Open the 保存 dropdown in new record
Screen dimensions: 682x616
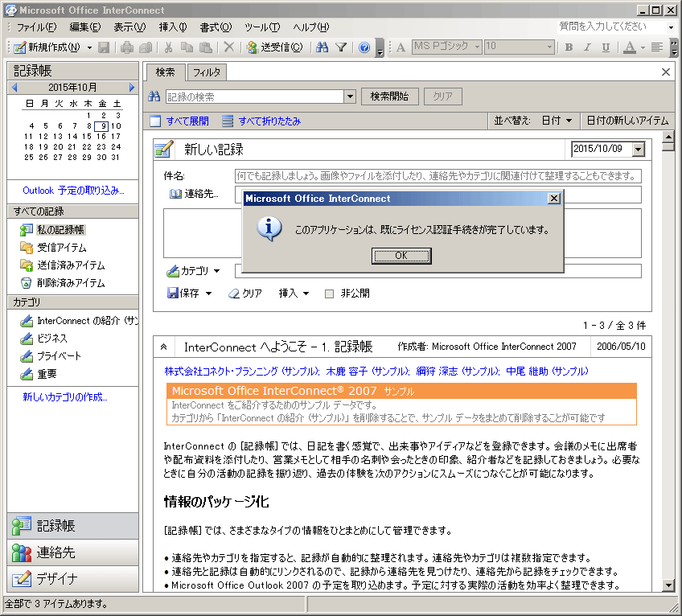(x=208, y=294)
